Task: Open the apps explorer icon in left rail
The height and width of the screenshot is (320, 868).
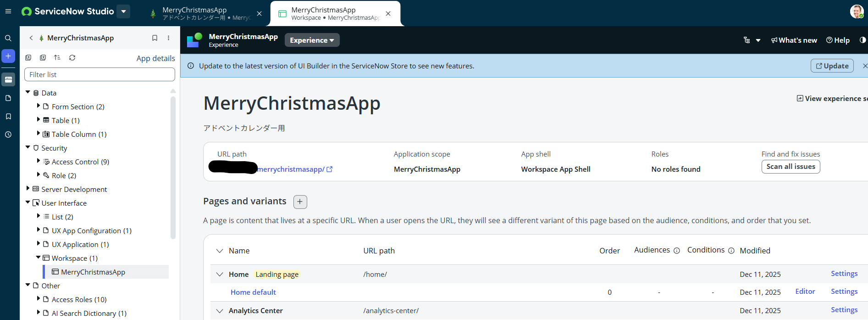Action: [x=8, y=79]
